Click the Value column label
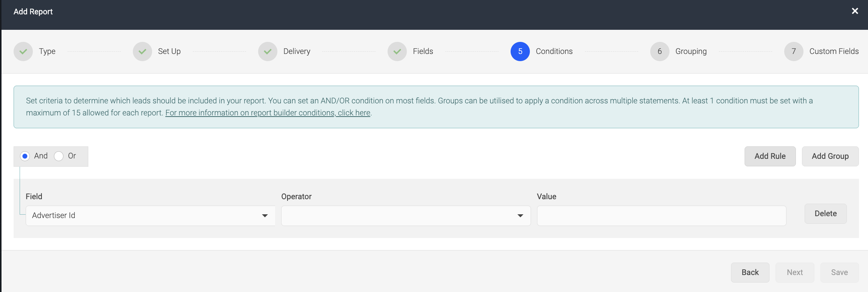Image resolution: width=868 pixels, height=292 pixels. 546,197
